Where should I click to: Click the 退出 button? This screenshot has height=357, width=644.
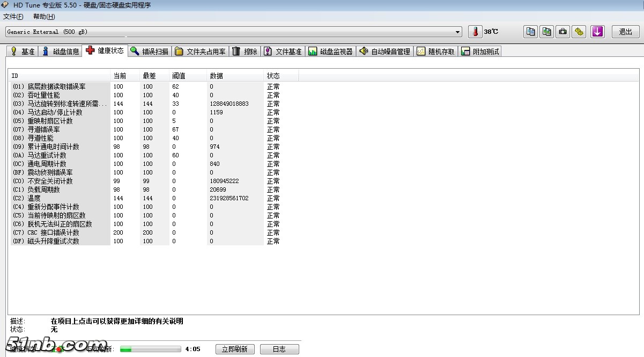[625, 32]
